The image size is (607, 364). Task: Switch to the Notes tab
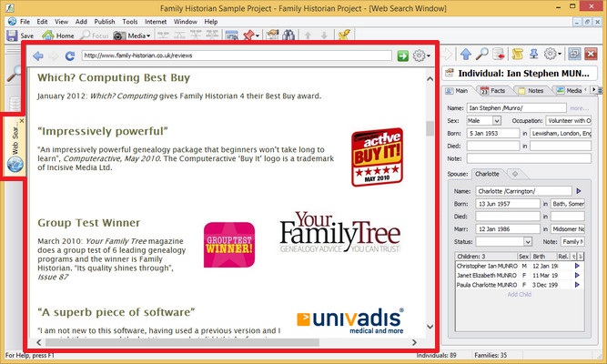pyautogui.click(x=531, y=91)
